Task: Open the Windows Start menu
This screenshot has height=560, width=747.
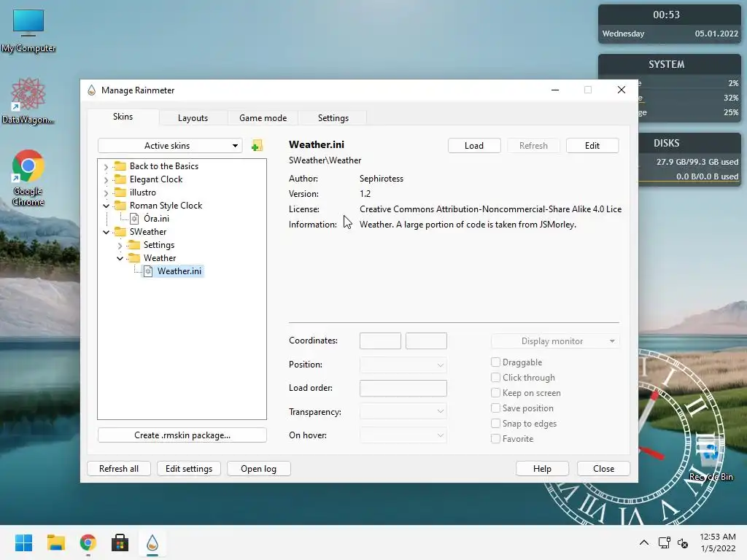Action: (23, 542)
